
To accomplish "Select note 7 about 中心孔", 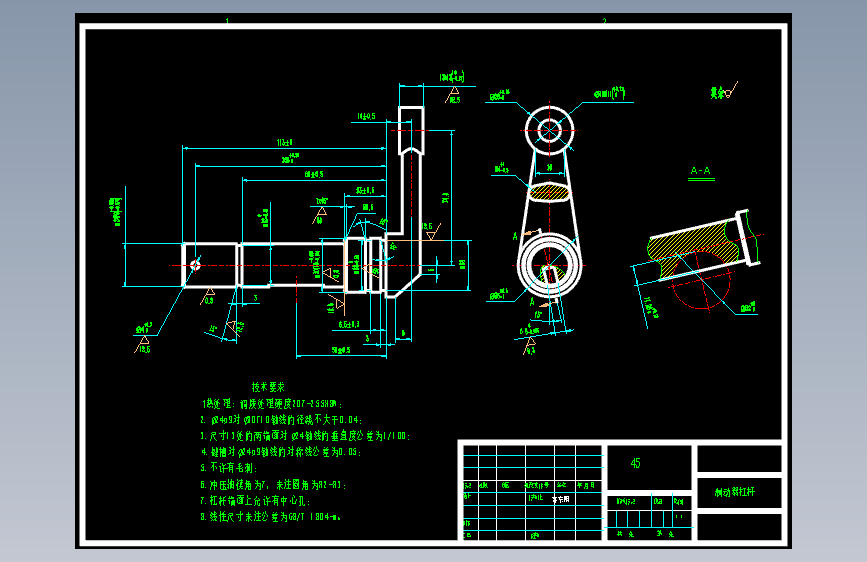I will tap(255, 501).
